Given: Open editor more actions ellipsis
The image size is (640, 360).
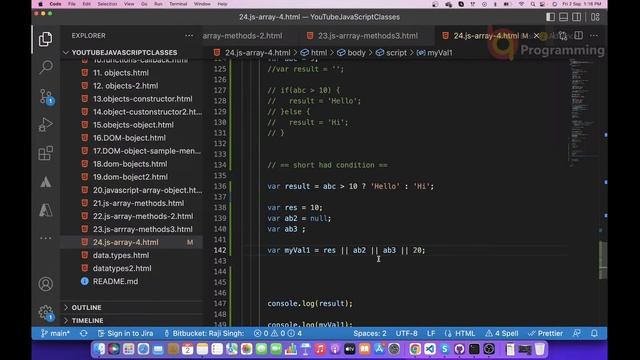Looking at the screenshot, I should (594, 36).
